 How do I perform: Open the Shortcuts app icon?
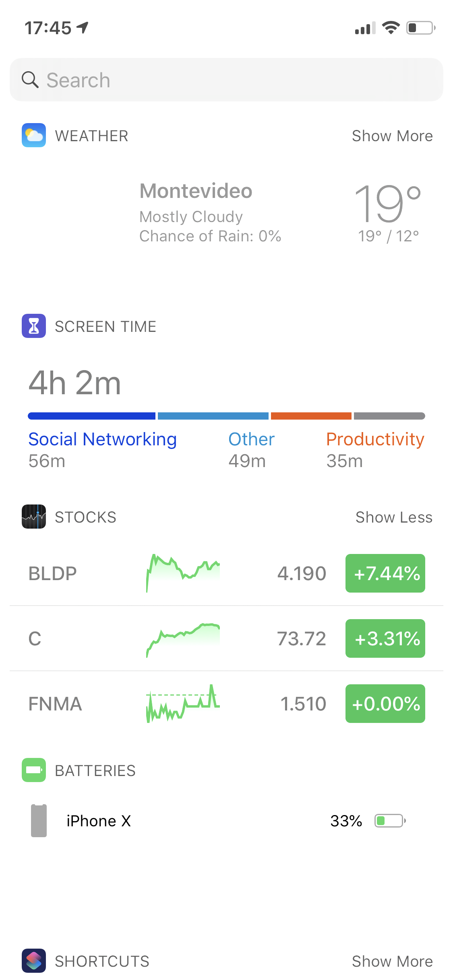point(34,961)
